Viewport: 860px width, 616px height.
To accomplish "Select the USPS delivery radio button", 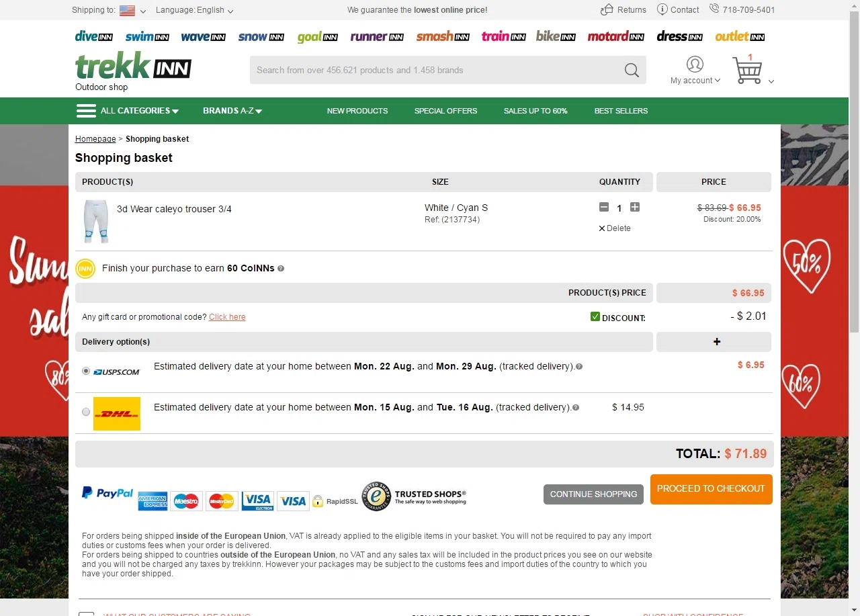I will point(85,371).
